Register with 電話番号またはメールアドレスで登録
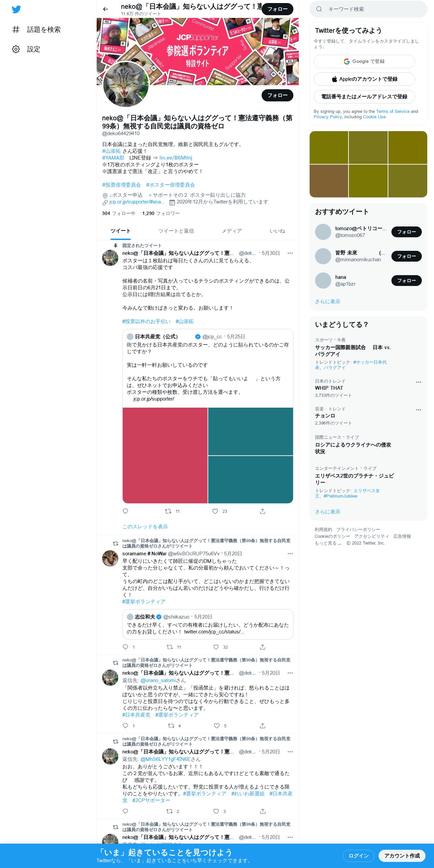 point(364,97)
